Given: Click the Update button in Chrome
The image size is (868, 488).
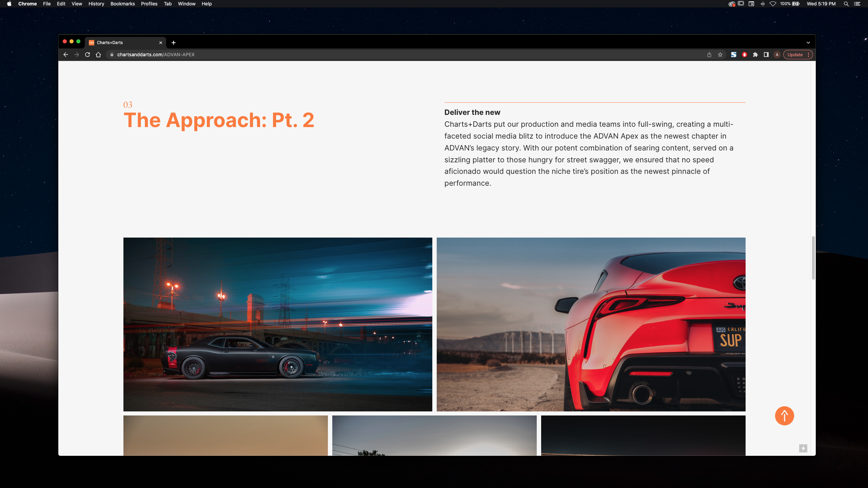Looking at the screenshot, I should click(795, 55).
